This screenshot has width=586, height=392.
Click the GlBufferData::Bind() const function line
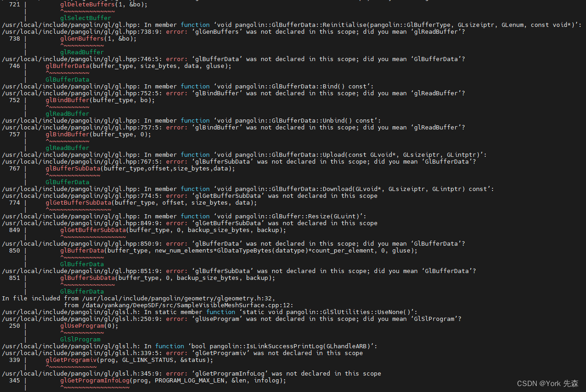point(188,86)
